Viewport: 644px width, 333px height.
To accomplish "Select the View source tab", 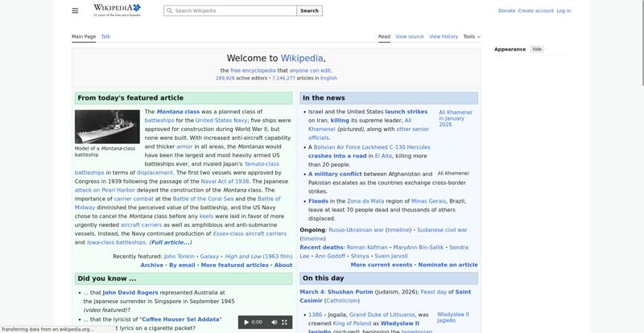I will coord(410,36).
